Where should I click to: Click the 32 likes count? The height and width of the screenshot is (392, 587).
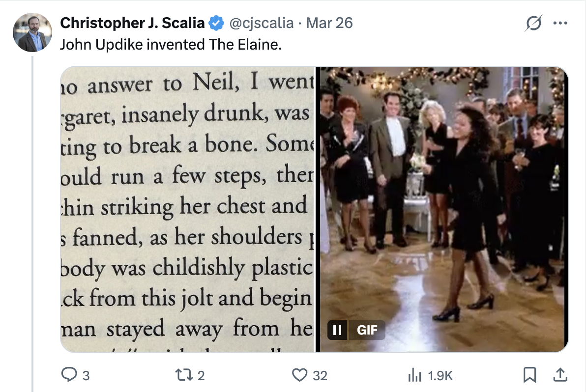[320, 376]
